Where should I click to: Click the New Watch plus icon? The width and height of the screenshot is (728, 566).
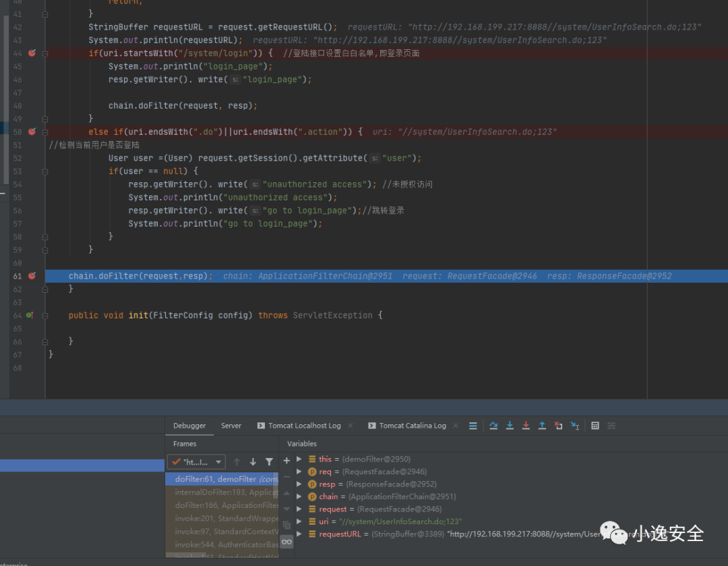coord(286,461)
